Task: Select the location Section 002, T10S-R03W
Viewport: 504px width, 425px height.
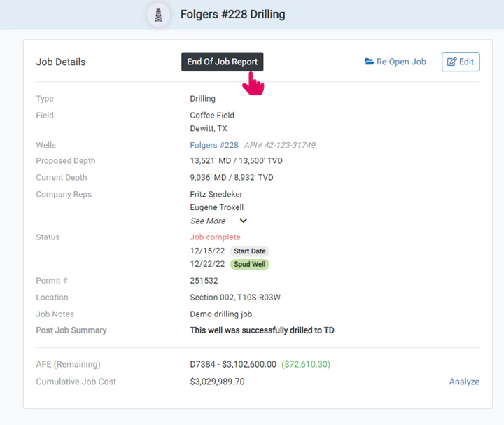Action: [235, 298]
